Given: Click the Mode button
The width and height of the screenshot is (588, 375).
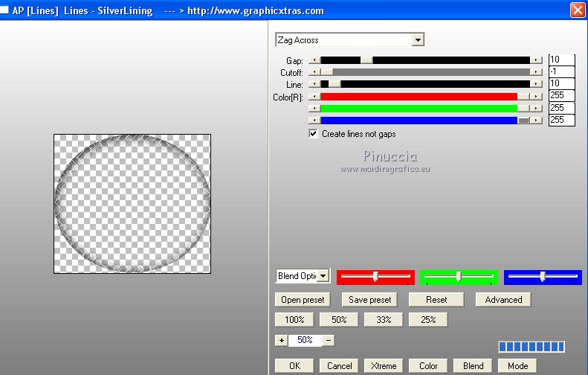Looking at the screenshot, I should 517,365.
